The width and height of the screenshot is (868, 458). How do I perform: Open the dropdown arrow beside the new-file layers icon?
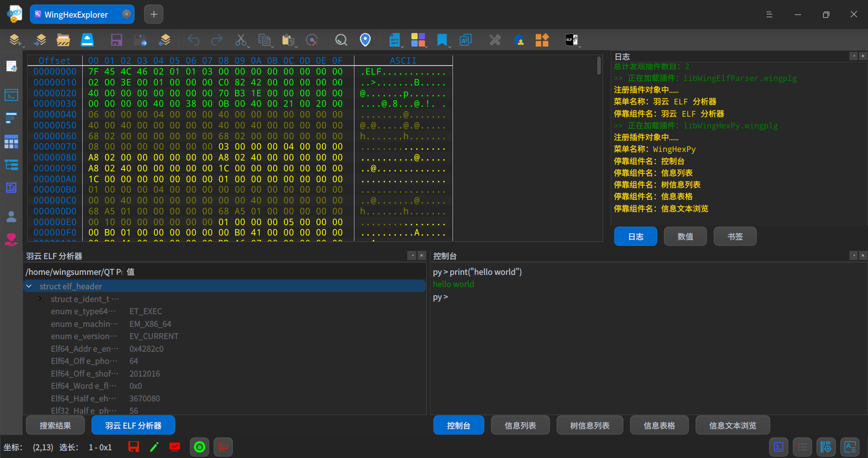point(24,46)
